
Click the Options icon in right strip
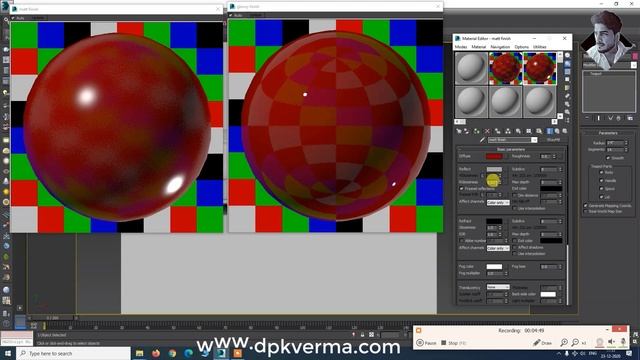(567, 104)
